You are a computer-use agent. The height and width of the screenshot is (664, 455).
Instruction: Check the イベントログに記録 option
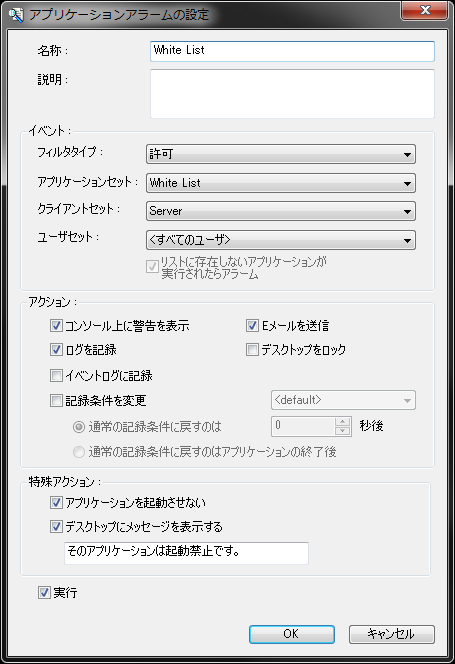pyautogui.click(x=56, y=376)
